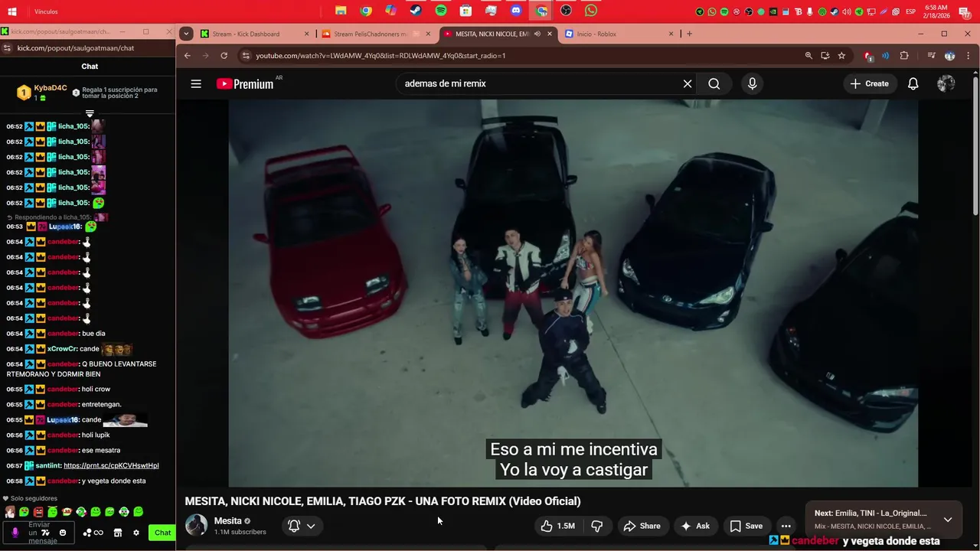The image size is (980, 551).
Task: Open the Chrome three-dot menu
Action: (x=969, y=56)
